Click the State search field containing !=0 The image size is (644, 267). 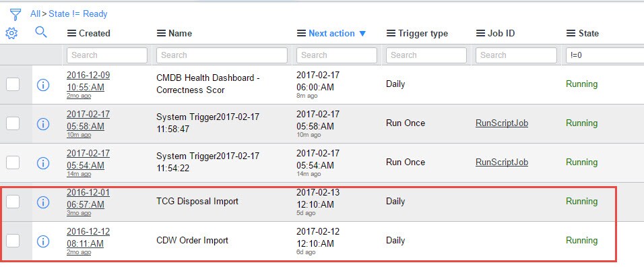point(604,55)
